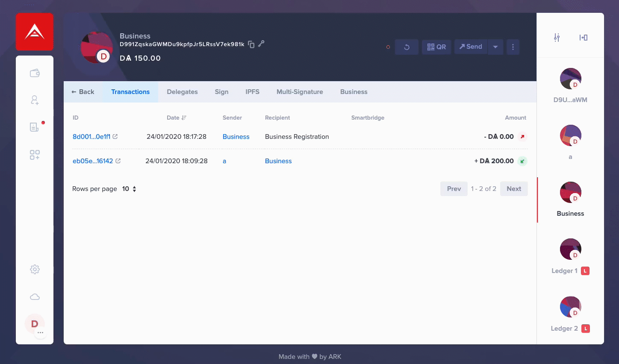The height and width of the screenshot is (364, 619).
Task: Select the Ledger 1 wallet
Action: [x=570, y=256]
